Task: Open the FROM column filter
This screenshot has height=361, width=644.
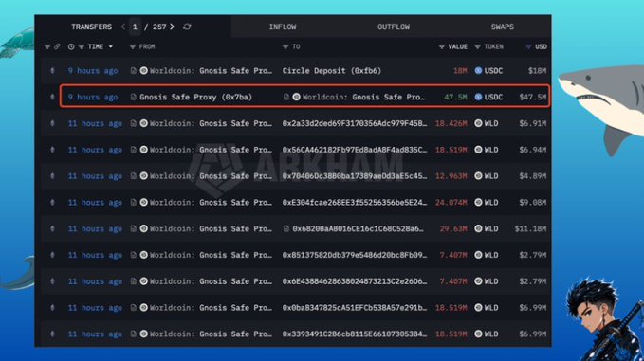Action: (x=132, y=46)
